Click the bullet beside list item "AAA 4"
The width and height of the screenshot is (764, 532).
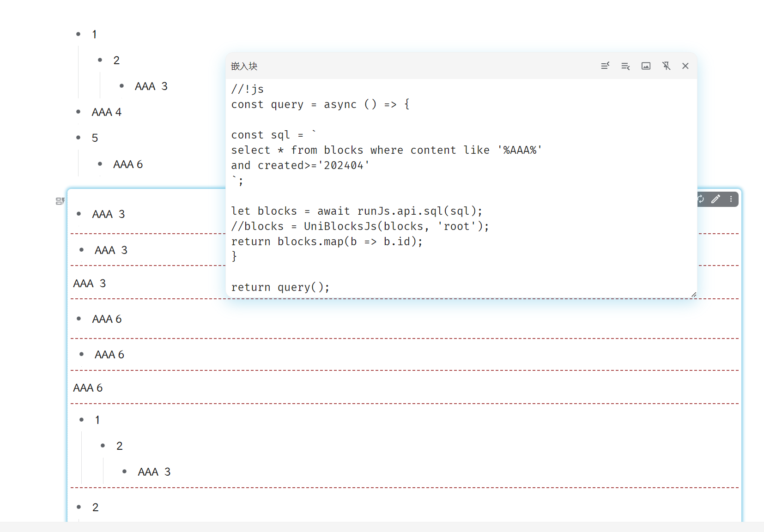tap(79, 112)
